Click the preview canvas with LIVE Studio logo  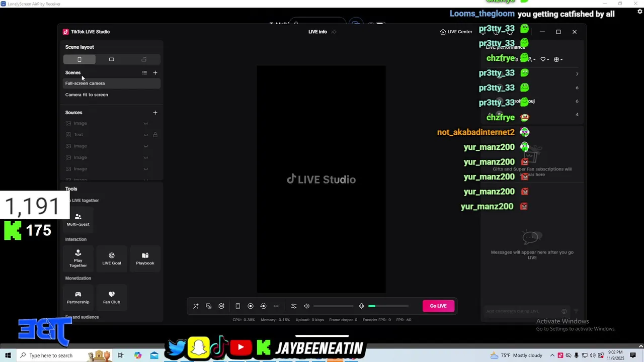click(x=321, y=179)
